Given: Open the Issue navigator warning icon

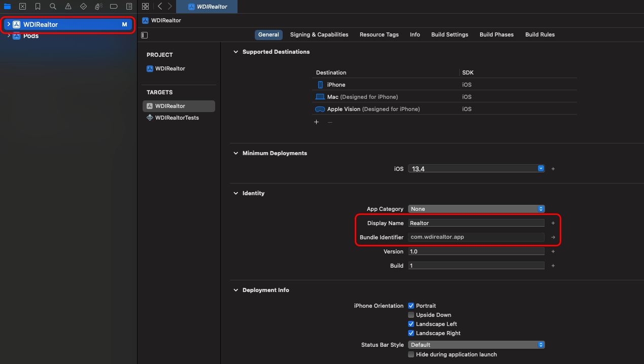Looking at the screenshot, I should [68, 7].
